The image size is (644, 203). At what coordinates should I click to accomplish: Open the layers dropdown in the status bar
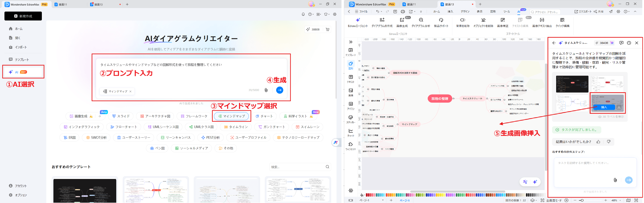click(533, 200)
